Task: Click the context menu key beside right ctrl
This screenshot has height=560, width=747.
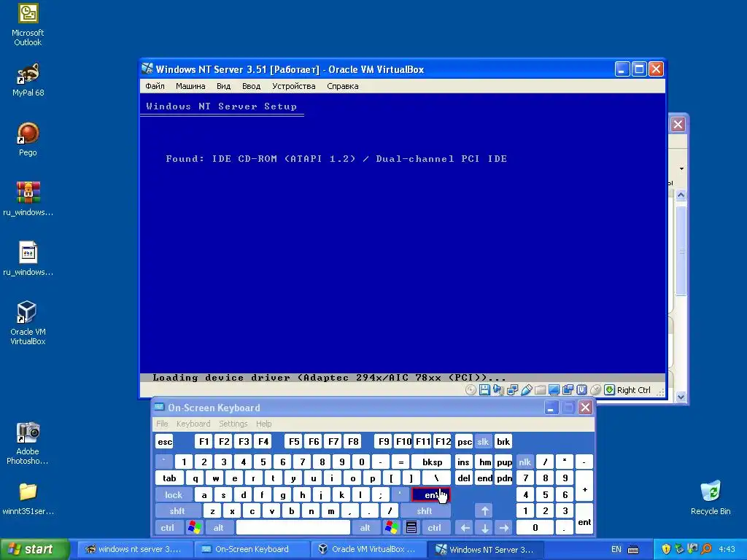Action: pos(411,528)
